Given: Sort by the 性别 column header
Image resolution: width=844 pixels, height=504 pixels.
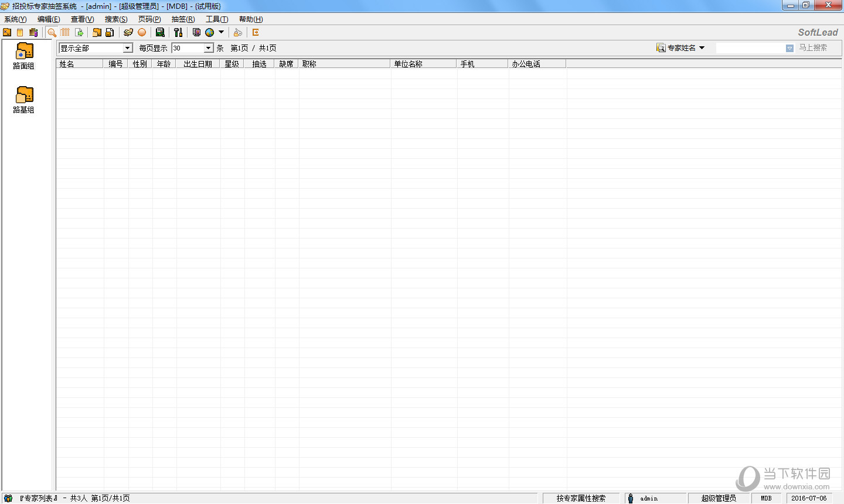Looking at the screenshot, I should coord(140,64).
